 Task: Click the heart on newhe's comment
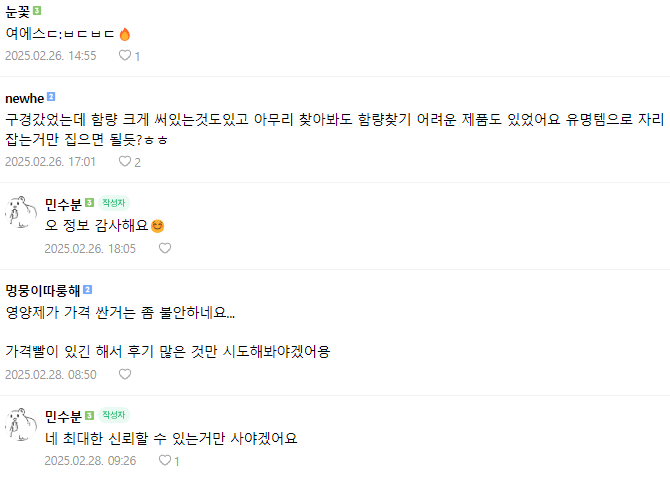click(x=125, y=161)
